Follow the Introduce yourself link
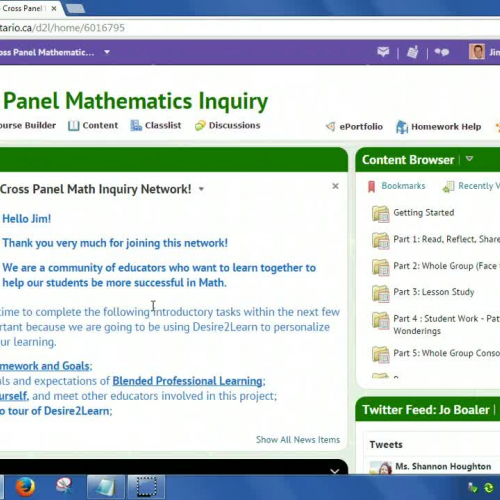Screen dimensions: 500x500 14,396
